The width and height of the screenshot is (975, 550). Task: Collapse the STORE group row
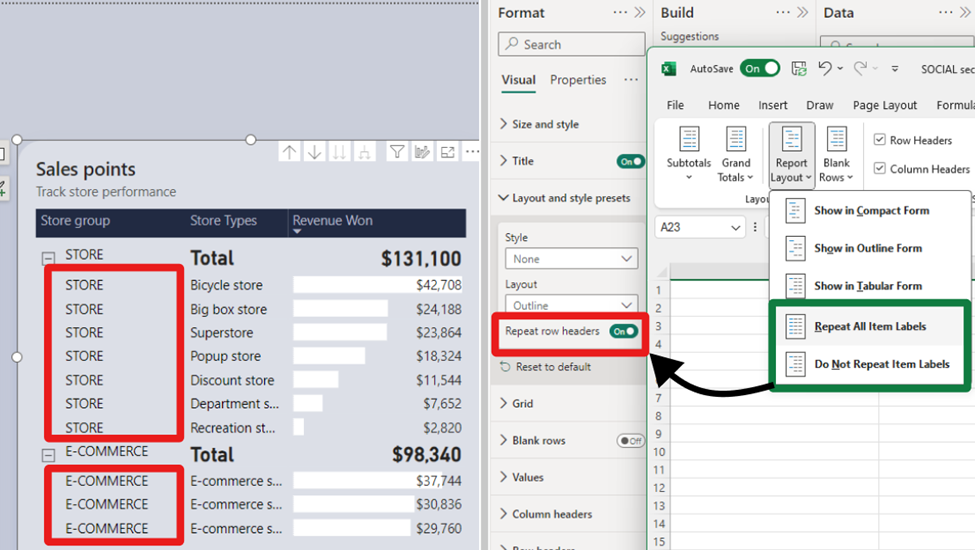click(x=49, y=257)
